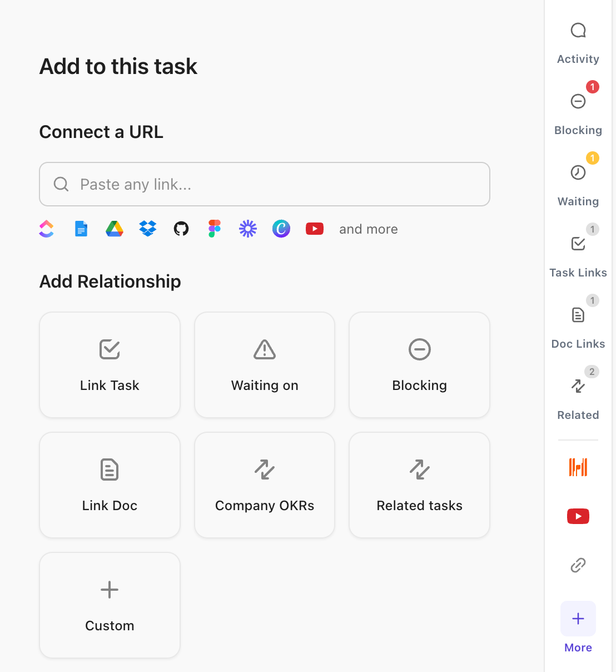Click the YouTube icon in sidebar
Viewport: 616px width, 672px height.
tap(578, 516)
